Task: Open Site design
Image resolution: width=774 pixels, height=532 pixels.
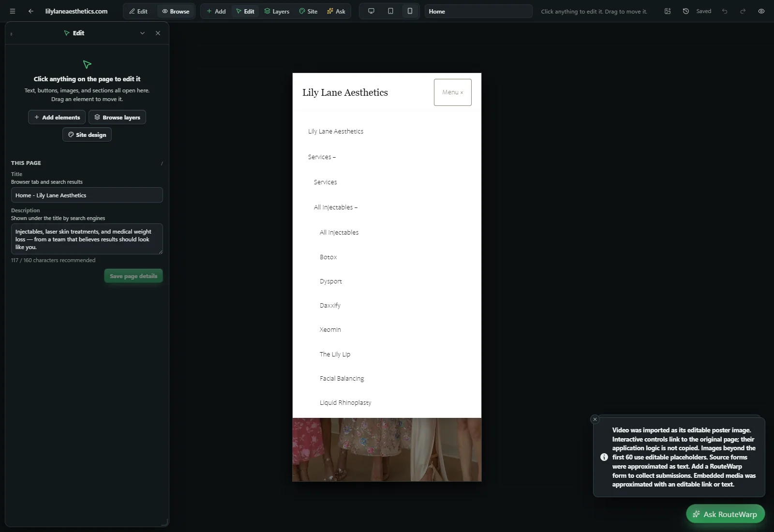Action: coord(87,134)
